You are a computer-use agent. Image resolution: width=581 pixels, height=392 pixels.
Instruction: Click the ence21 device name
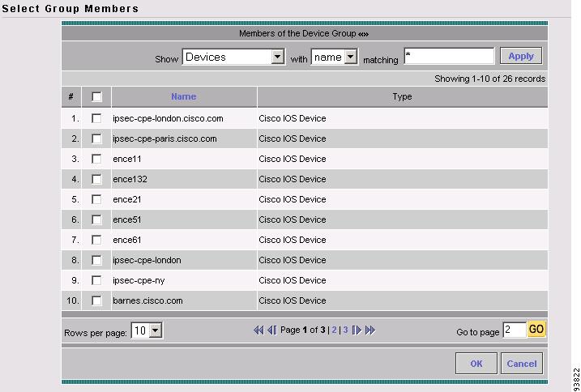click(x=127, y=199)
